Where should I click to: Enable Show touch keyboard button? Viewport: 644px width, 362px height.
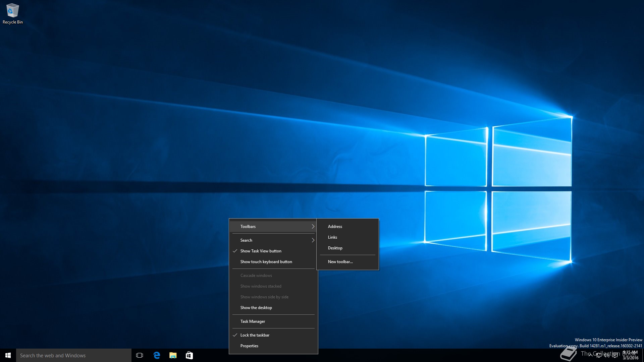(273, 262)
